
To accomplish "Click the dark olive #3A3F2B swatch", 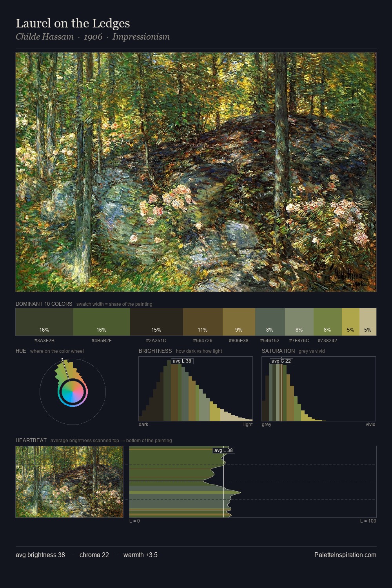I will pos(44,322).
